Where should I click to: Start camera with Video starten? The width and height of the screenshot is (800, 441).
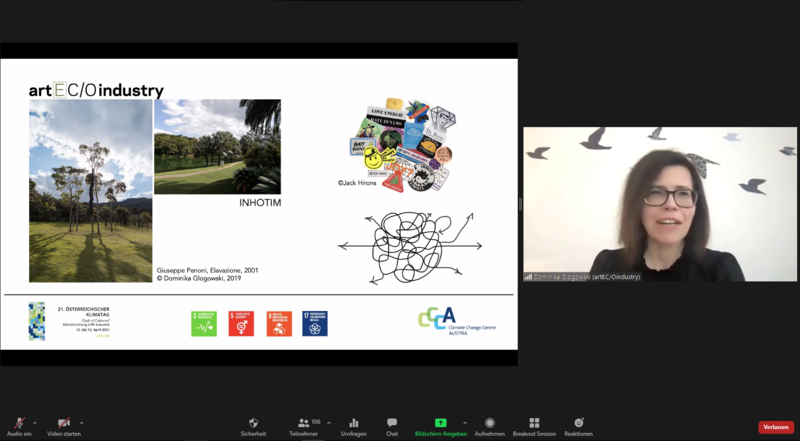[64, 424]
